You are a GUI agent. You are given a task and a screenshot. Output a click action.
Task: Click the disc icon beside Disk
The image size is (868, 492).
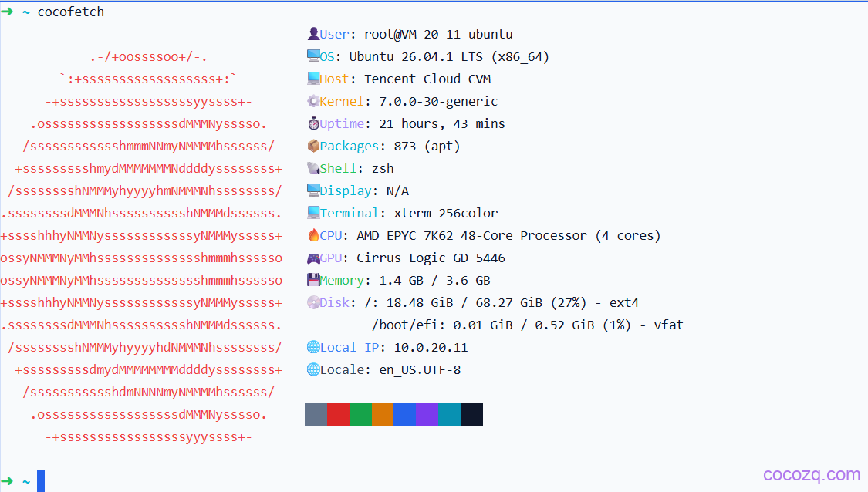coord(313,302)
